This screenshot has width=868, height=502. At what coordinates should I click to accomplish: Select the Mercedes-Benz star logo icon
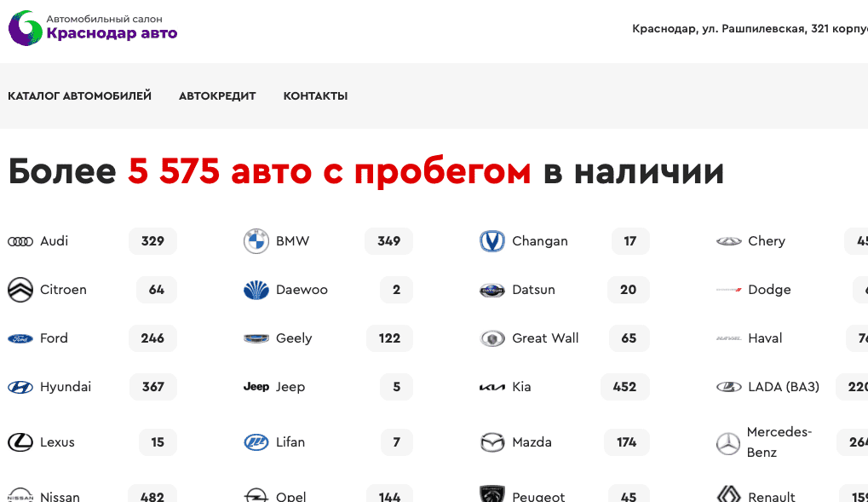tap(728, 443)
